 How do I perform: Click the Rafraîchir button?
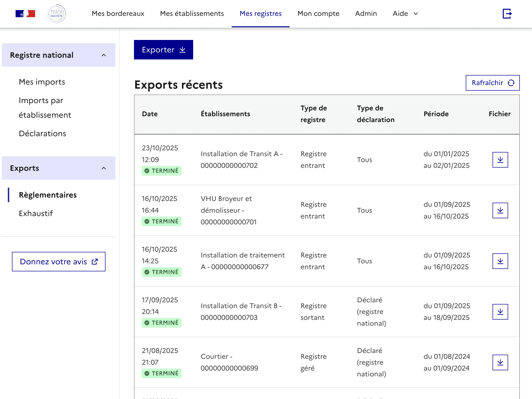tap(492, 83)
